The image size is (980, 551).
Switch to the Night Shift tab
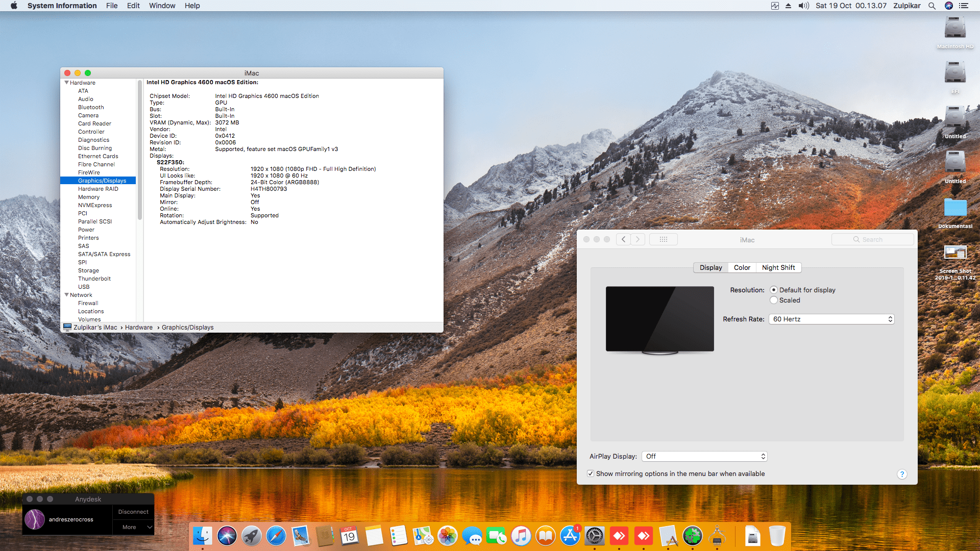778,267
